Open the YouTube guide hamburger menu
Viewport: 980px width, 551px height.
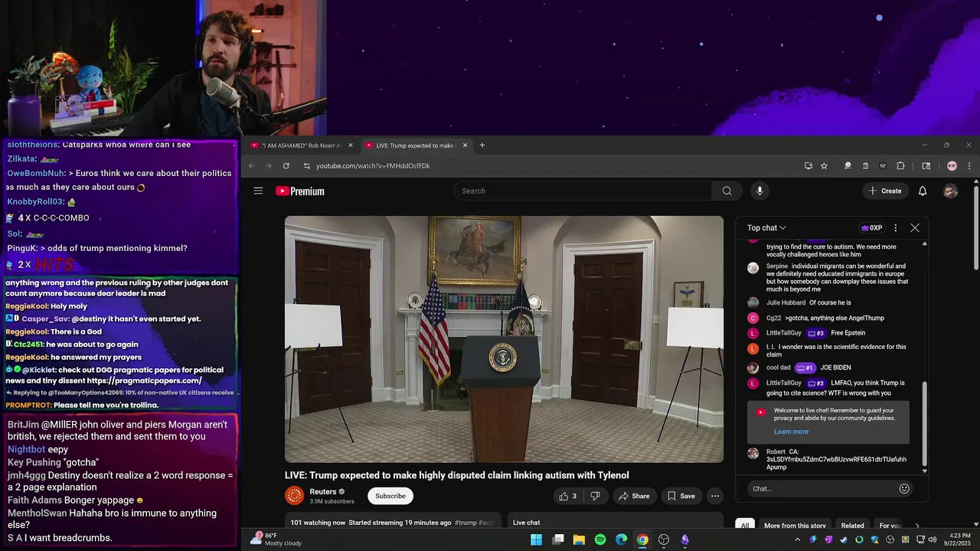click(258, 191)
